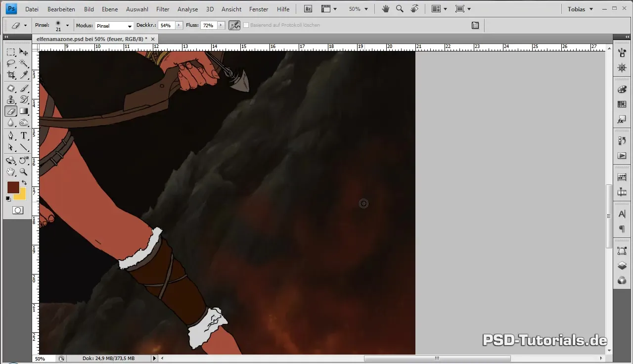
Task: Open the brush preset picker dropdown
Action: [67, 25]
